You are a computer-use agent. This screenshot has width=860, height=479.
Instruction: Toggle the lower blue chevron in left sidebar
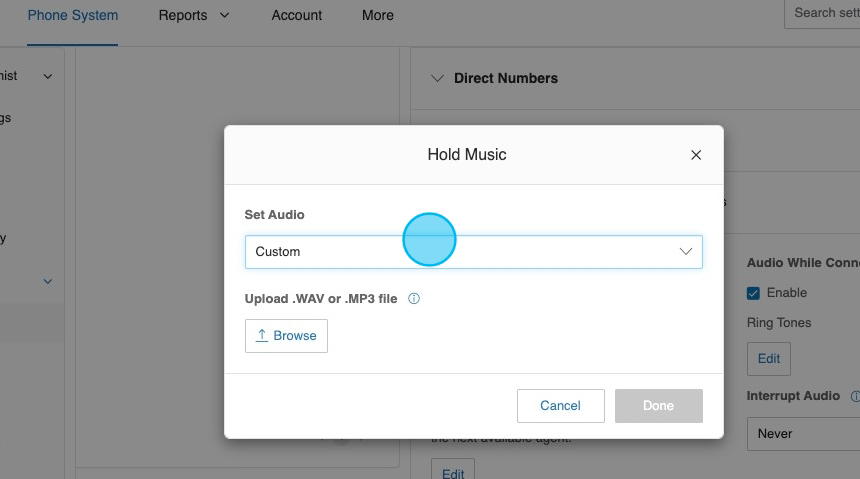[x=47, y=282]
